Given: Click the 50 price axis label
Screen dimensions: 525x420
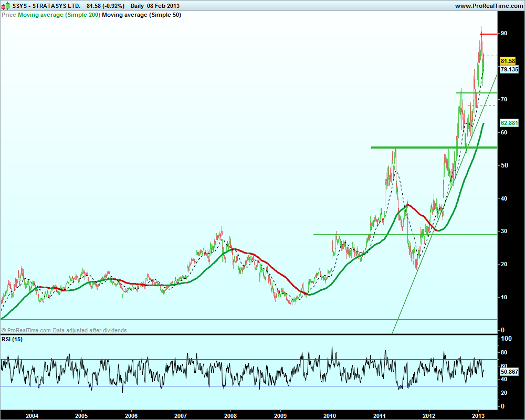Looking at the screenshot, I should (504, 165).
